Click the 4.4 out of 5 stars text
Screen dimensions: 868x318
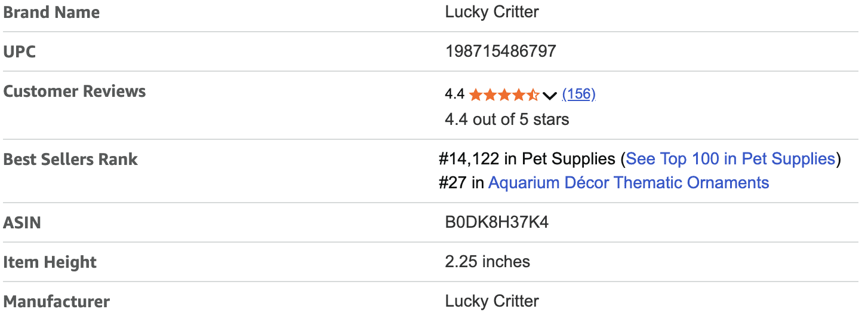click(507, 120)
